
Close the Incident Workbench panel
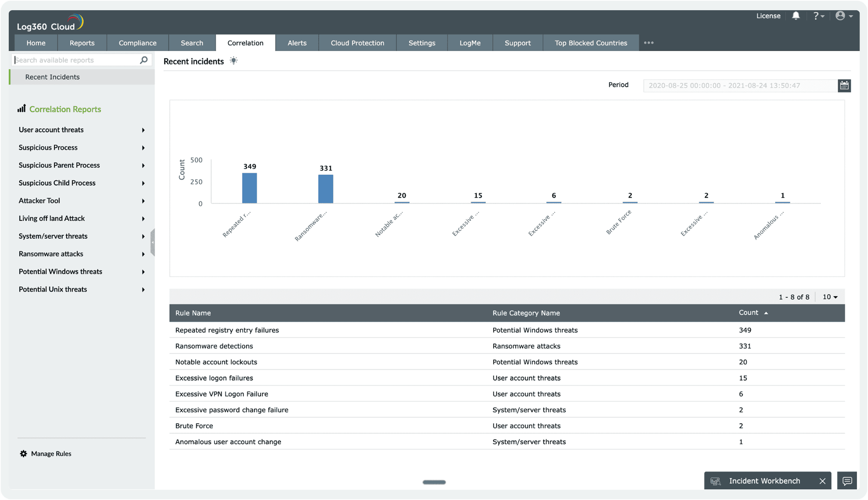tap(822, 481)
